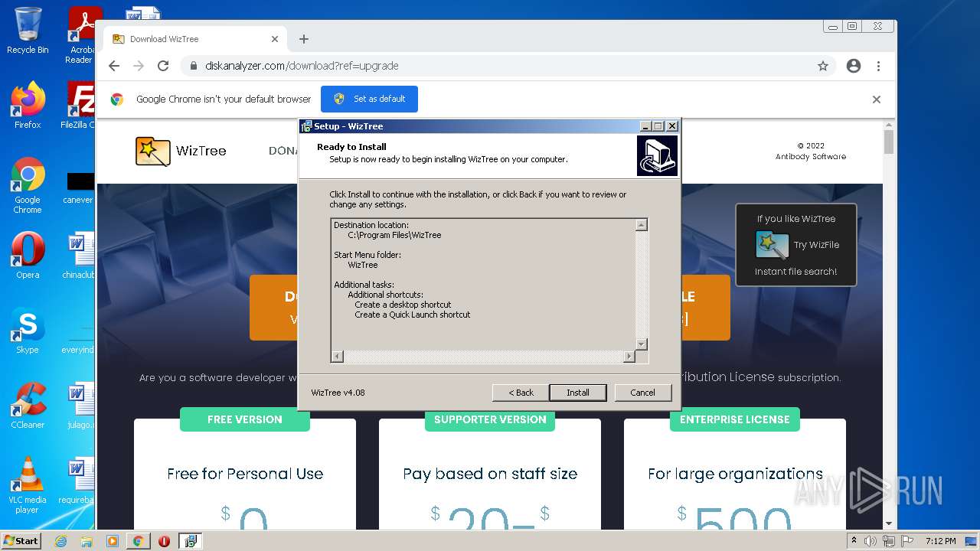
Task: Click the Install button in WizTree setup
Action: (578, 393)
